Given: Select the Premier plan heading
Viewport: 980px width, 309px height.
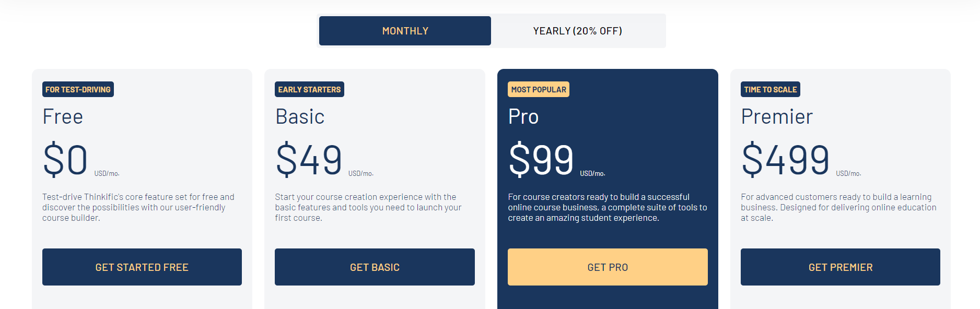Looking at the screenshot, I should point(777,116).
